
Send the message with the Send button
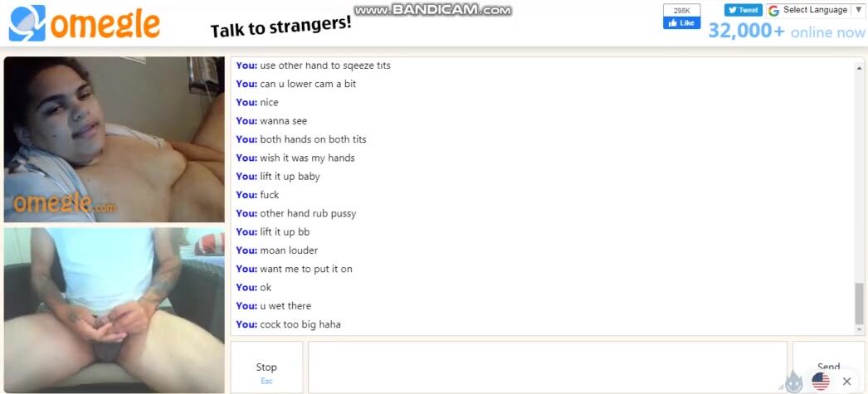point(829,367)
